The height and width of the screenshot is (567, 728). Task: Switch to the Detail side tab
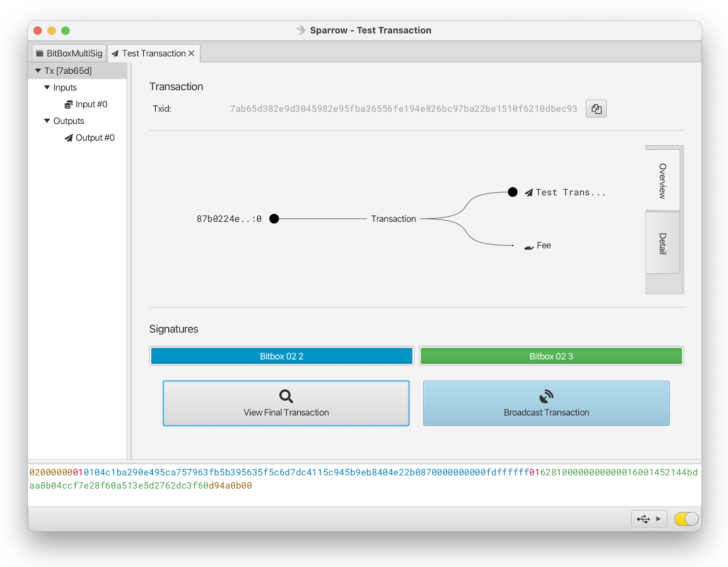click(x=662, y=243)
